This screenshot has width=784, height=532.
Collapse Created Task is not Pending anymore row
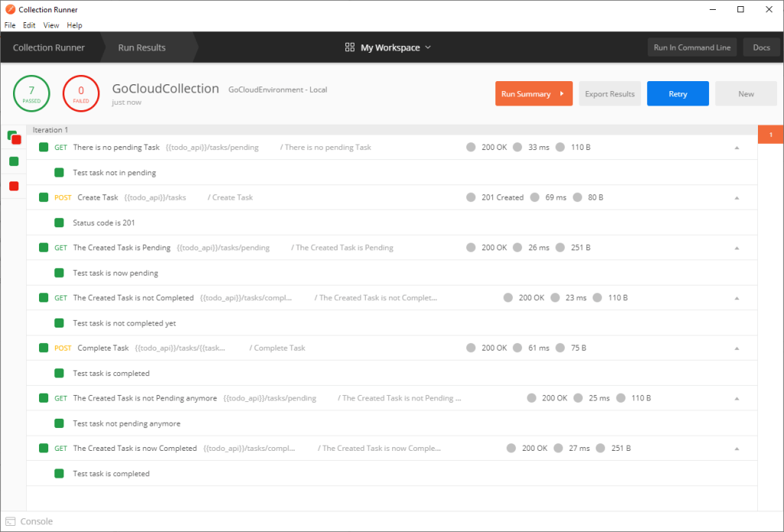tap(737, 399)
